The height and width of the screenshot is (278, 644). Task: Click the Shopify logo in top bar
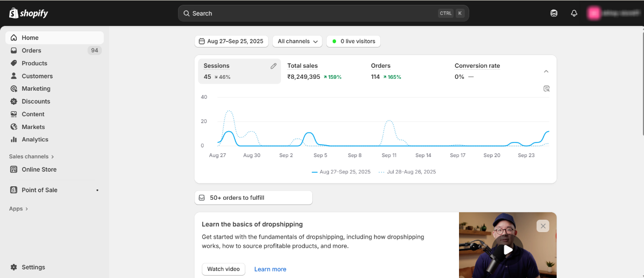29,13
